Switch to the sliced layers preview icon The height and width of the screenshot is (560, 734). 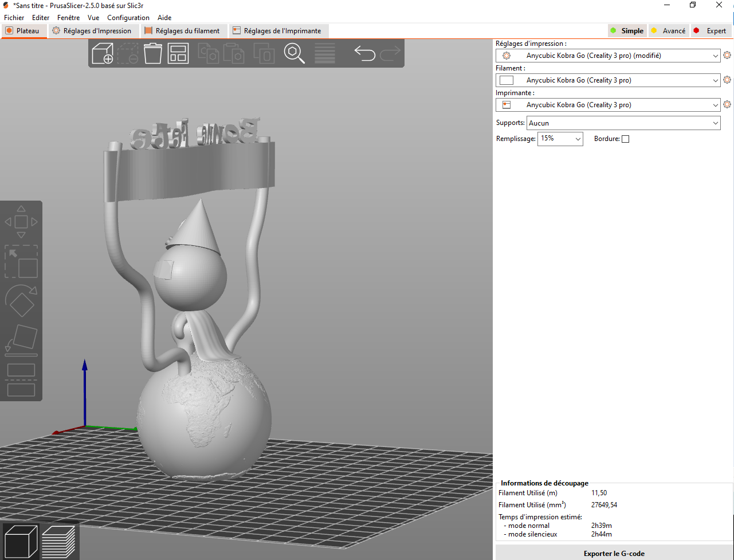58,542
